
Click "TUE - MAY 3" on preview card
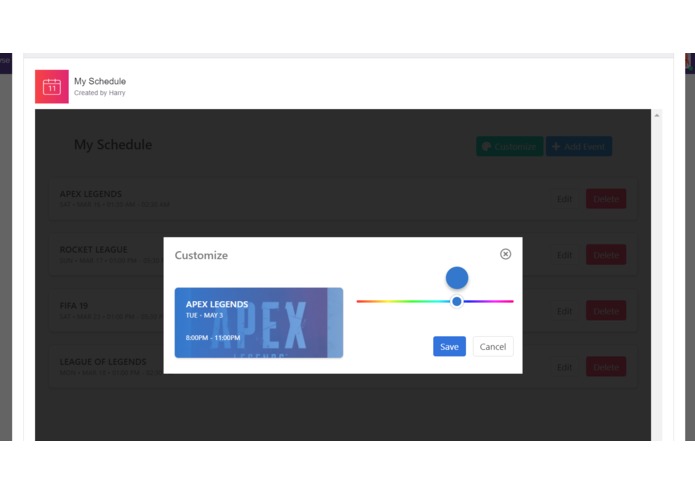pyautogui.click(x=204, y=315)
